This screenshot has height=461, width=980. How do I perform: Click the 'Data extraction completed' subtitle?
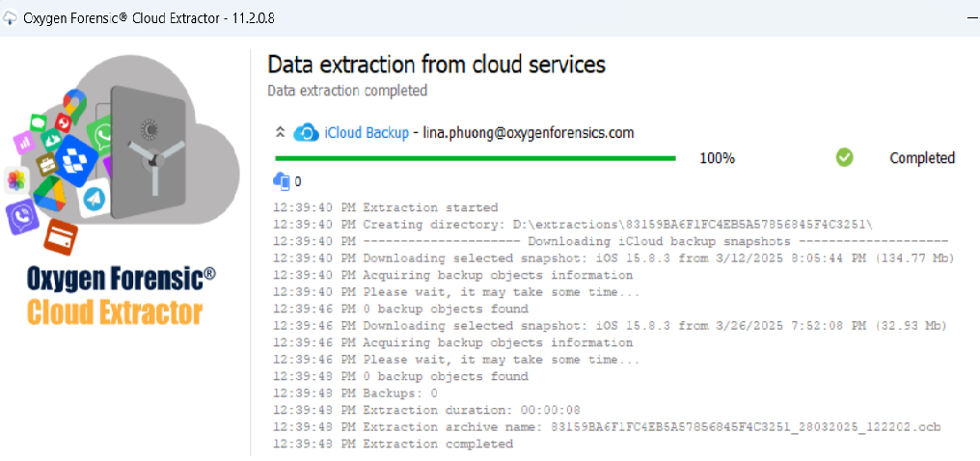347,91
